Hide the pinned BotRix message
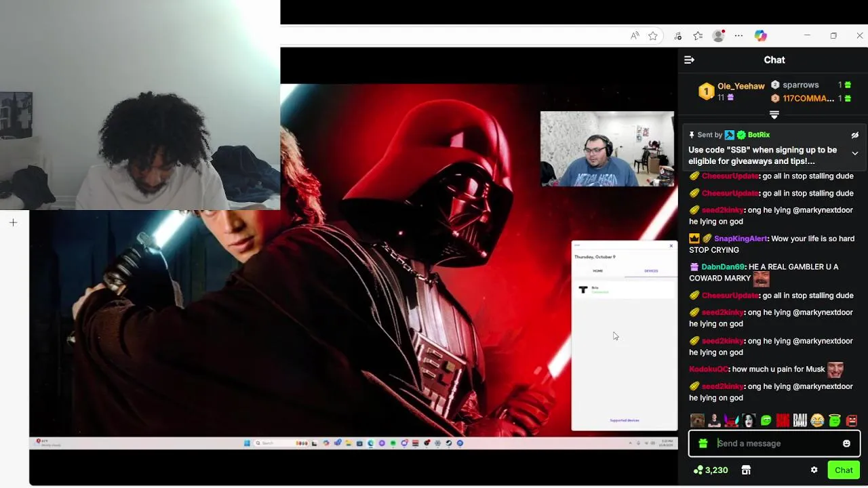The image size is (868, 488). pyautogui.click(x=855, y=135)
